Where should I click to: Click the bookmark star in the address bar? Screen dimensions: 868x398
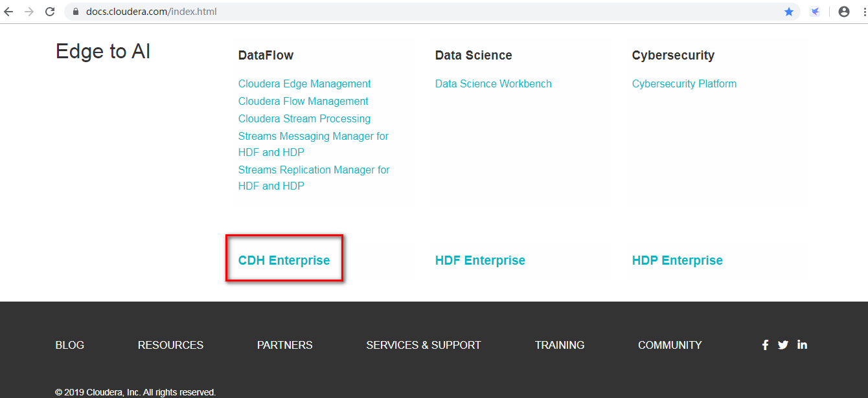tap(788, 11)
